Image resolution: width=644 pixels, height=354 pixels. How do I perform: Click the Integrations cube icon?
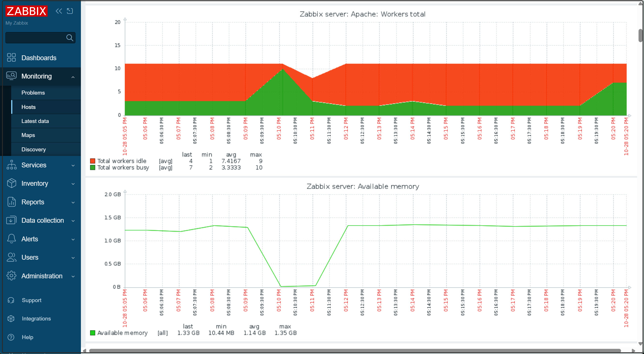tap(11, 318)
